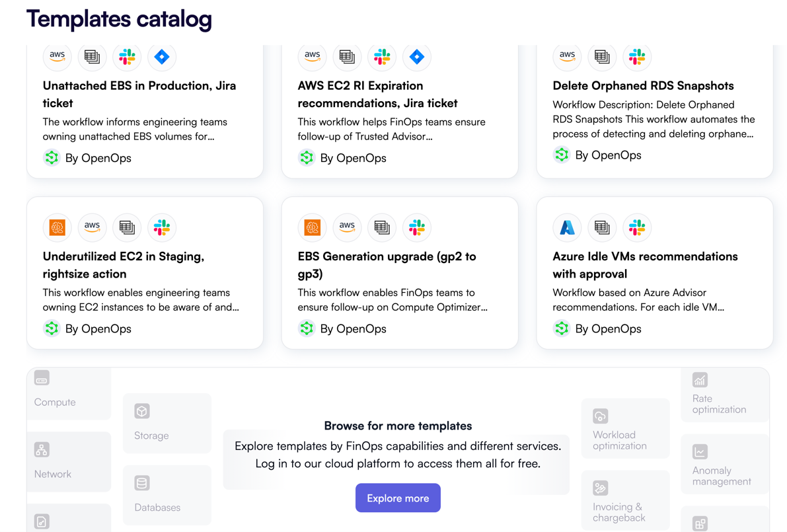Click Azure icon on Azure Idle VMs card
787x532 pixels.
point(567,227)
